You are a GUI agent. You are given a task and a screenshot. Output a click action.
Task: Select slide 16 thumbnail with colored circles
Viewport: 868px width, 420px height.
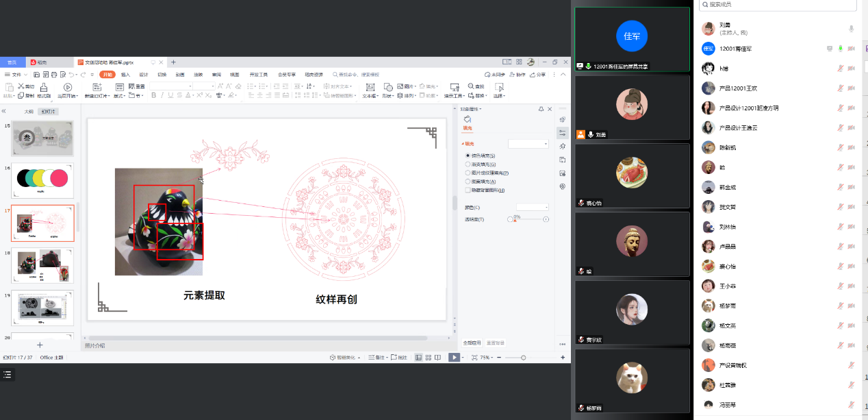[42, 180]
